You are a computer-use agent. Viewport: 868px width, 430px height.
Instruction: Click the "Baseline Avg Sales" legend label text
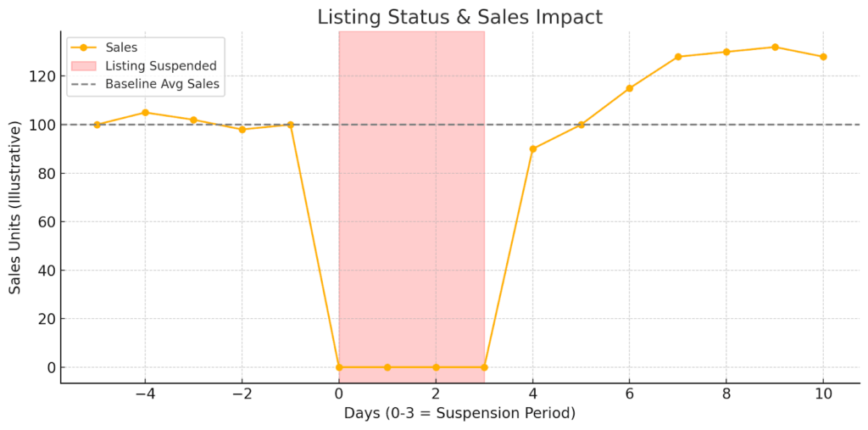point(162,84)
